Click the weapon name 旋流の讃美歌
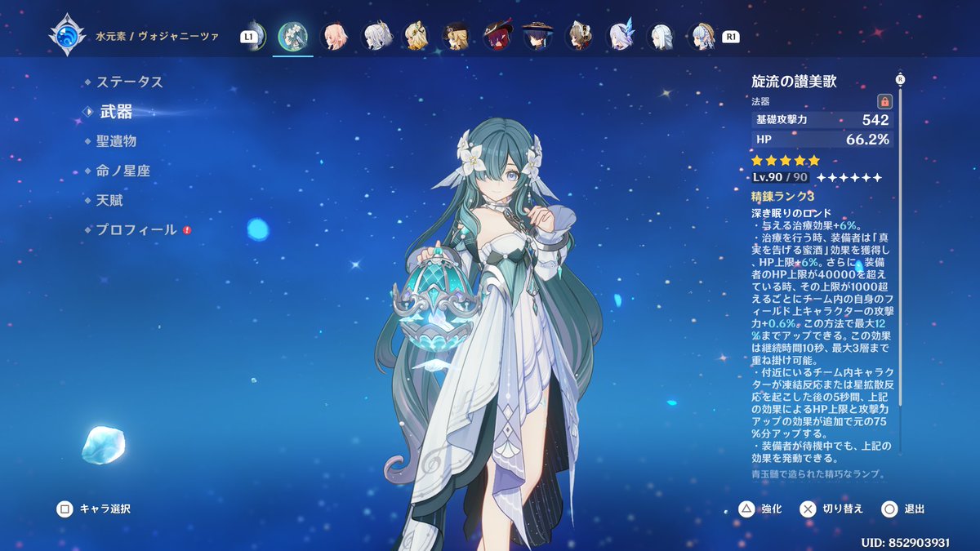Viewport: 980px width, 551px height. 794,82
